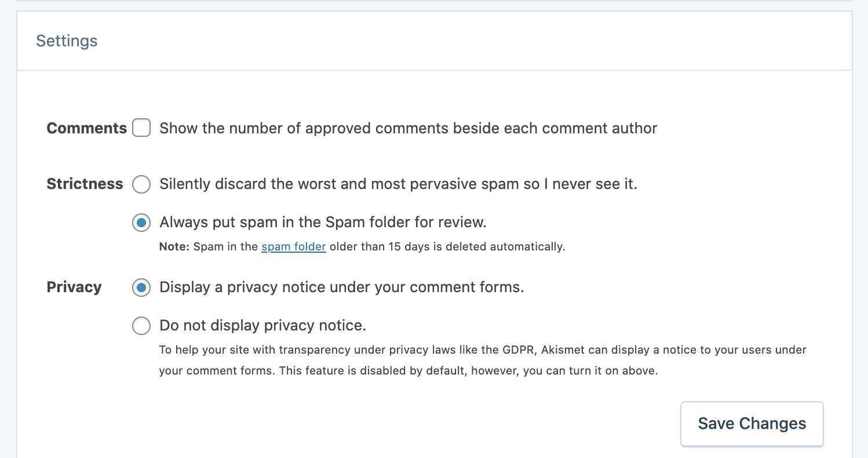Click the bold Comments row label

click(x=86, y=128)
